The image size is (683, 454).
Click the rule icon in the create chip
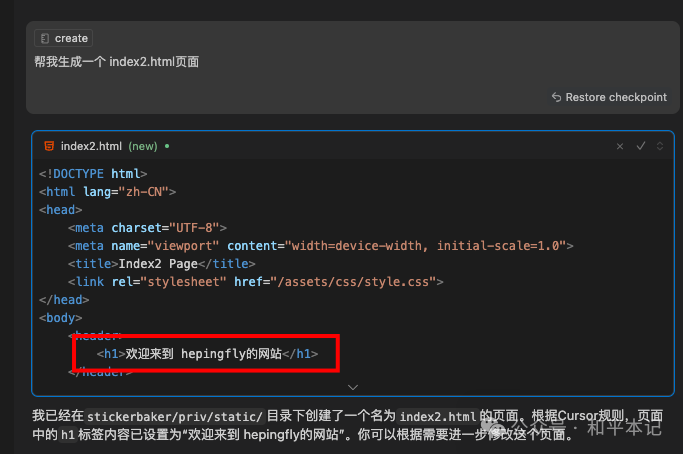45,38
